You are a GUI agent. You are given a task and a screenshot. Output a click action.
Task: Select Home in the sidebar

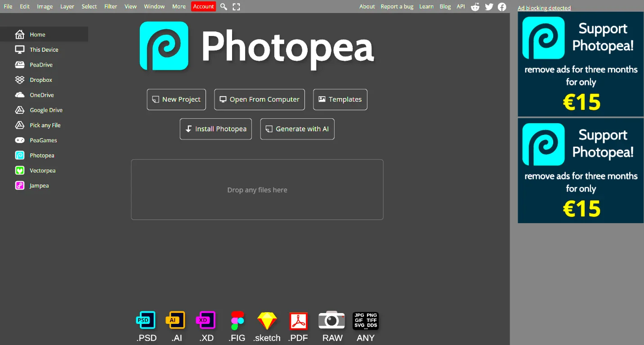pos(44,35)
